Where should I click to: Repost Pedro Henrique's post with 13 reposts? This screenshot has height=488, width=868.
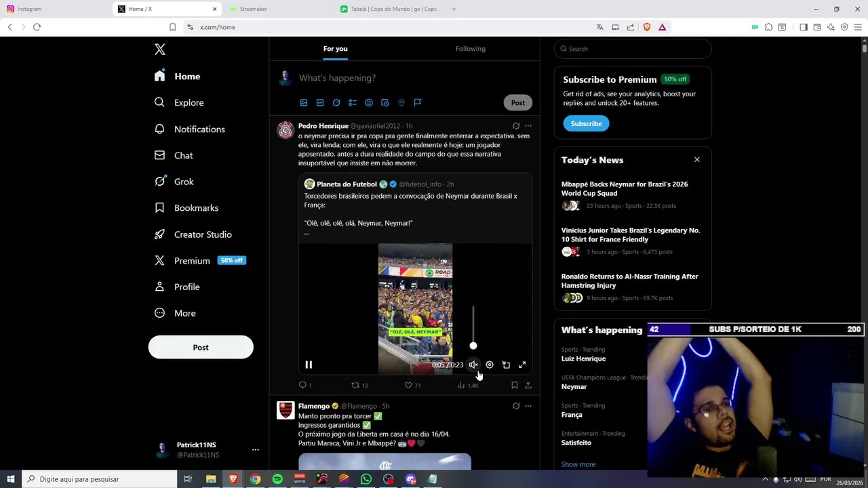359,385
